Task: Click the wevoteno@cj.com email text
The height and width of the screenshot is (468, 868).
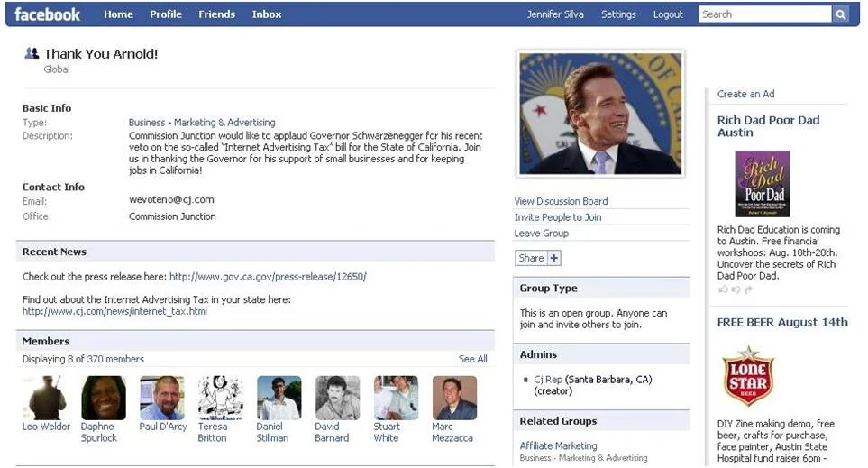Action: pyautogui.click(x=171, y=200)
